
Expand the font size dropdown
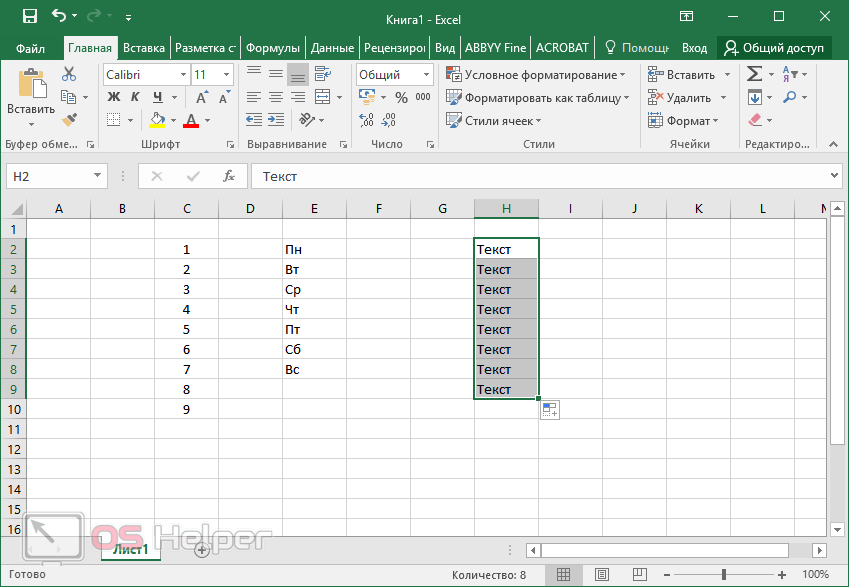coord(228,75)
